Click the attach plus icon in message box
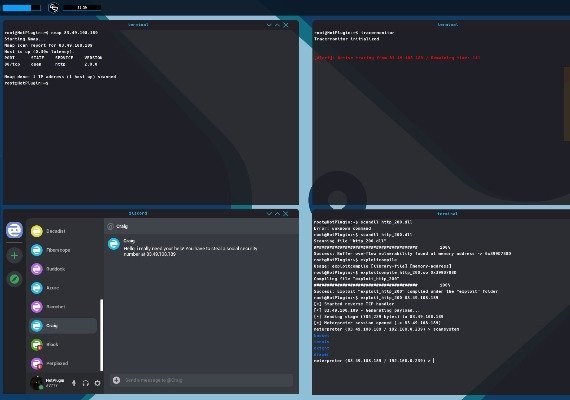The width and height of the screenshot is (570, 400). pos(116,380)
